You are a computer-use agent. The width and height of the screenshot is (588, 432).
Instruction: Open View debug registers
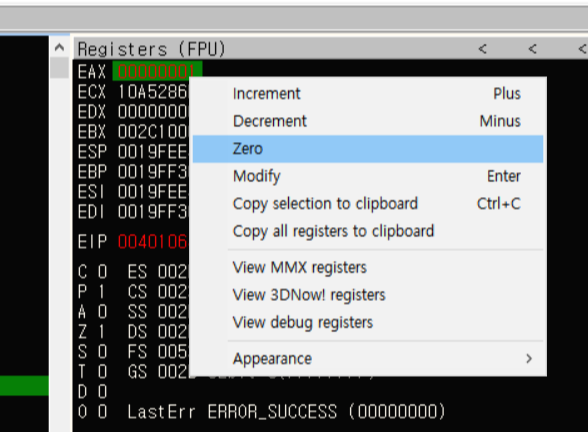(x=368, y=322)
